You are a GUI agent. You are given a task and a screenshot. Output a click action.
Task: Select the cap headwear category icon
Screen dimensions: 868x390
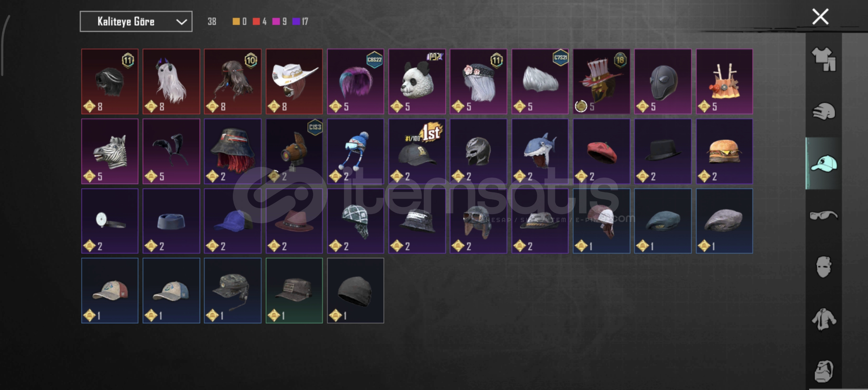(x=824, y=163)
